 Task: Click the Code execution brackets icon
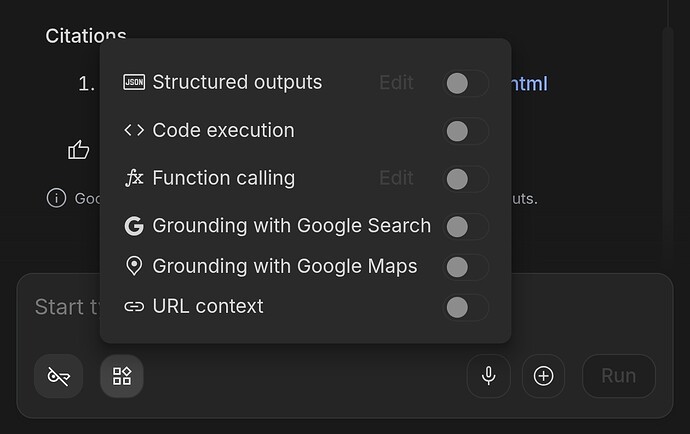tap(134, 130)
